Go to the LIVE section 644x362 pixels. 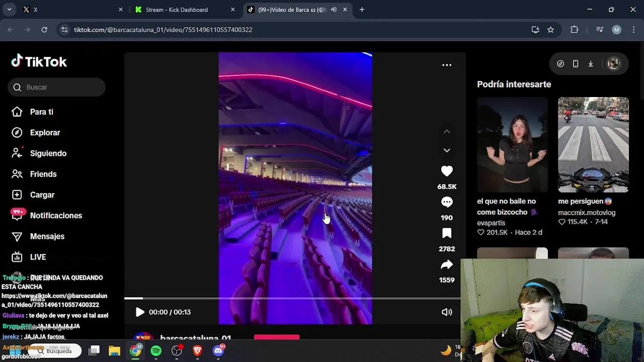point(29,257)
